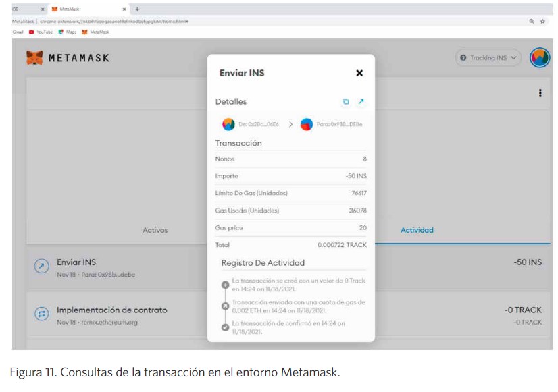This screenshot has width=558, height=392.
Task: Click the Total value 0.000722 TRACK
Action: 342,245
